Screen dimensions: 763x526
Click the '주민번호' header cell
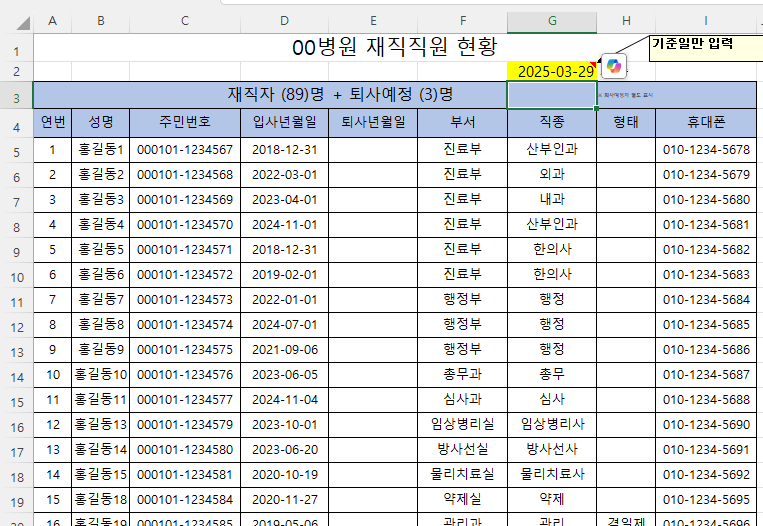[x=185, y=123]
